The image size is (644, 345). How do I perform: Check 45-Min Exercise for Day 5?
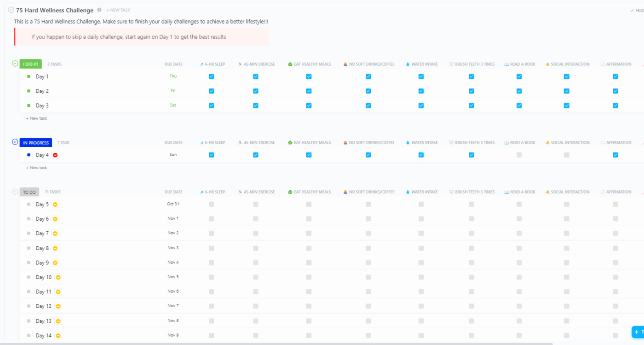click(255, 204)
